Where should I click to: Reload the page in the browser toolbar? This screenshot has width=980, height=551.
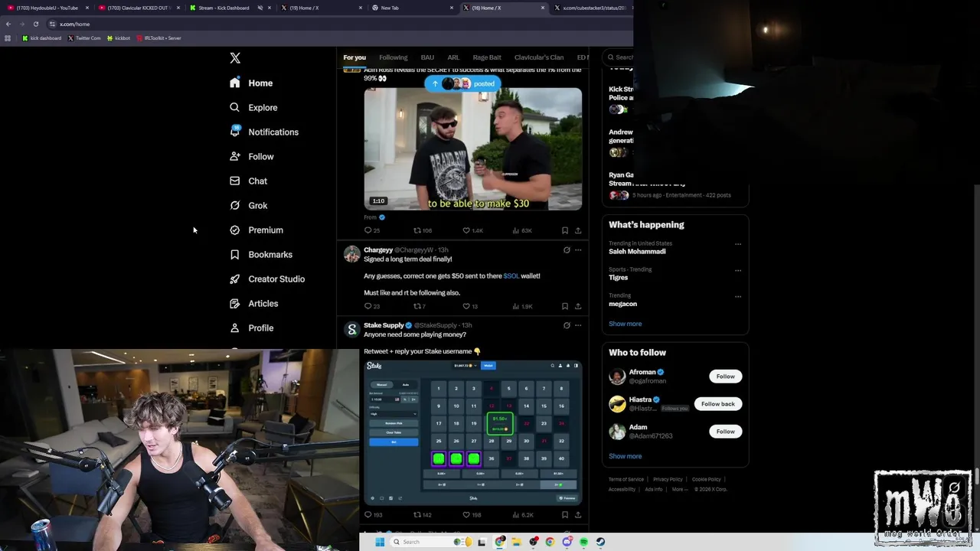pyautogui.click(x=35, y=24)
